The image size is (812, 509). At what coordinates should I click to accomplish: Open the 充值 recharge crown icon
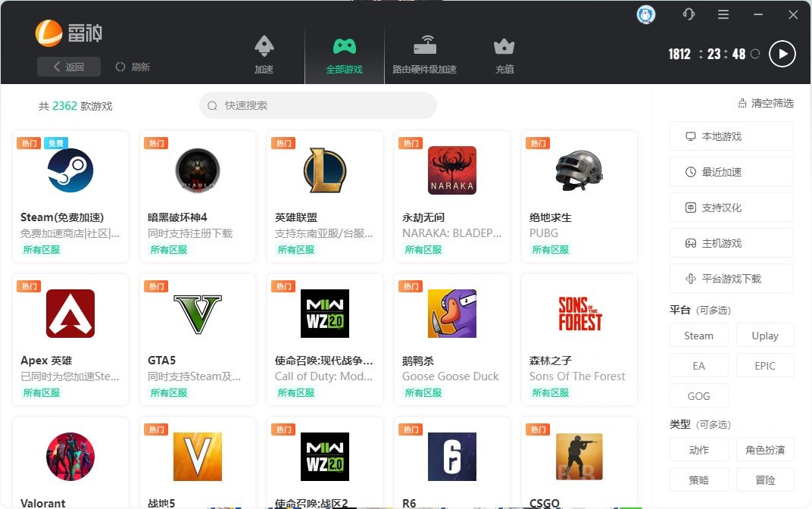pos(504,52)
